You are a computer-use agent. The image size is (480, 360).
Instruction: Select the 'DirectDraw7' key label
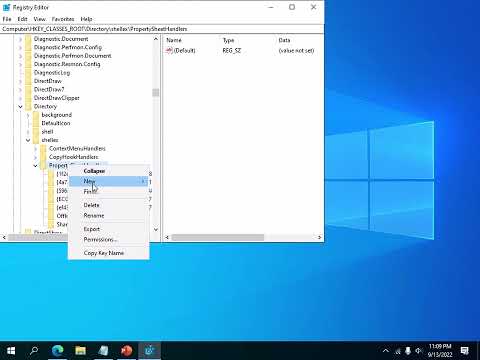point(49,89)
